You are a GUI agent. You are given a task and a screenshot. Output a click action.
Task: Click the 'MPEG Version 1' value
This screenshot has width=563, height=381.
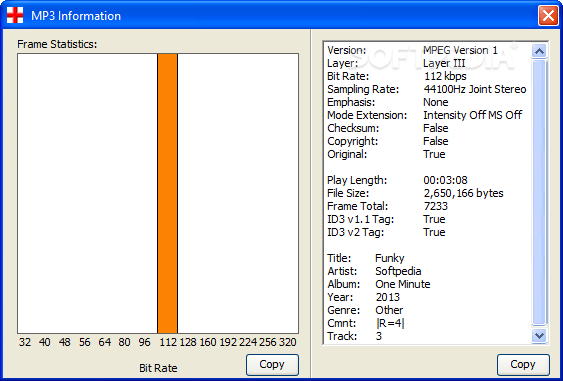pos(461,50)
